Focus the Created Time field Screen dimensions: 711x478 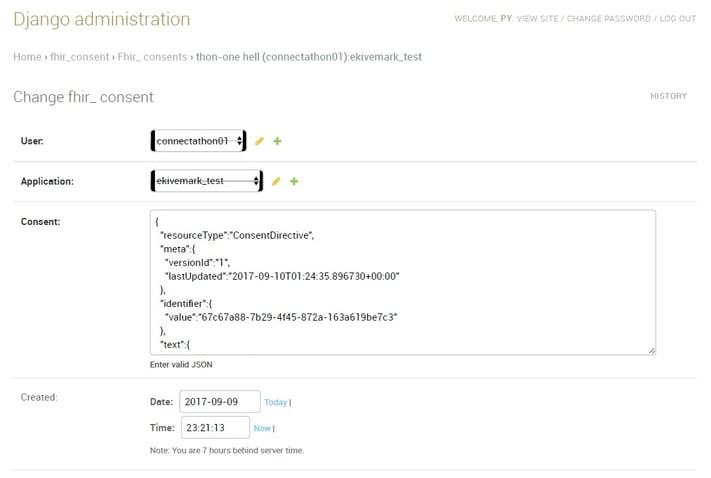point(215,427)
